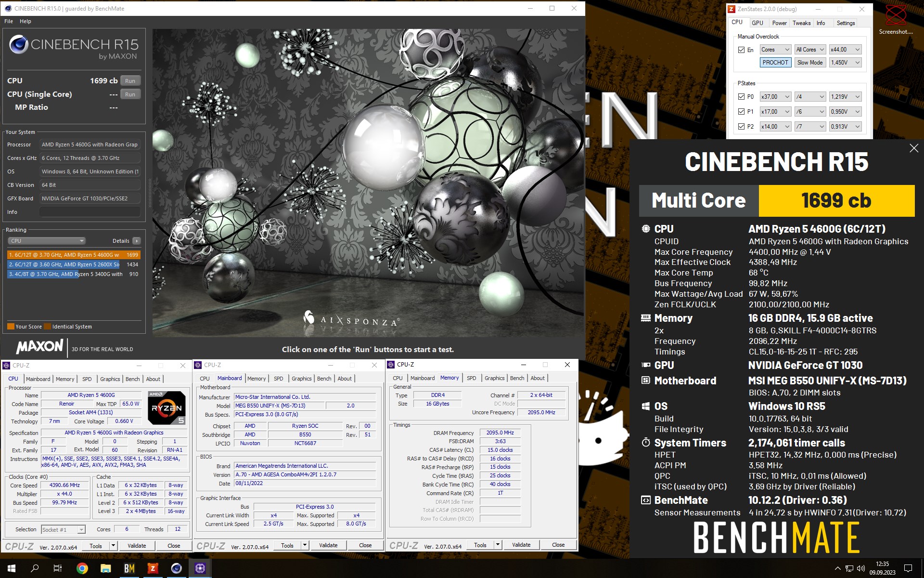Toggle P1 PState checkbox
The width and height of the screenshot is (924, 578).
point(741,112)
